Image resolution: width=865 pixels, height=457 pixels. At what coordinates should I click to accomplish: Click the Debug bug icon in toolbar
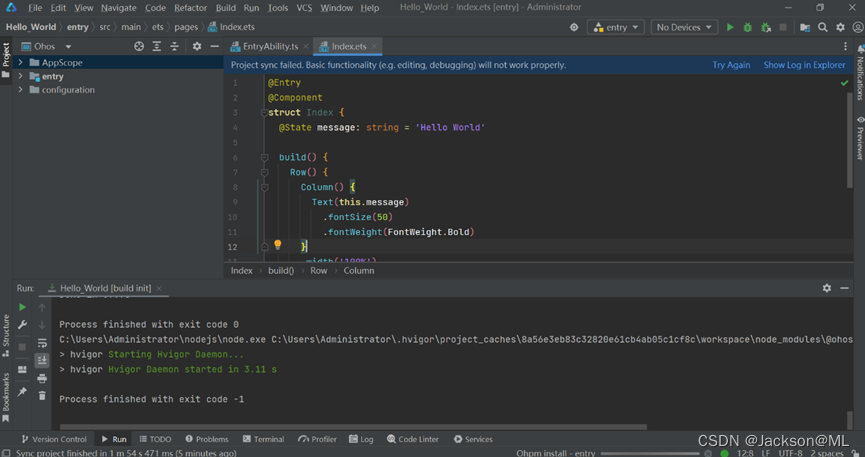point(747,27)
